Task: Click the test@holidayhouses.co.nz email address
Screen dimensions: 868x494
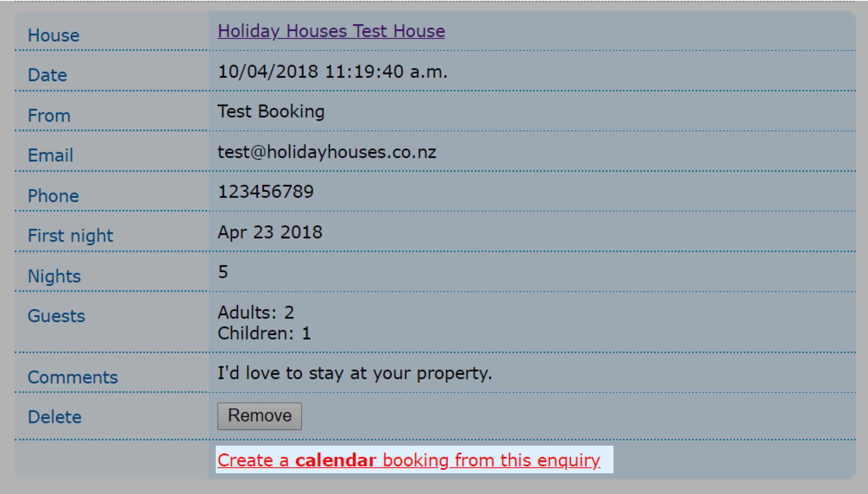Action: 327,152
